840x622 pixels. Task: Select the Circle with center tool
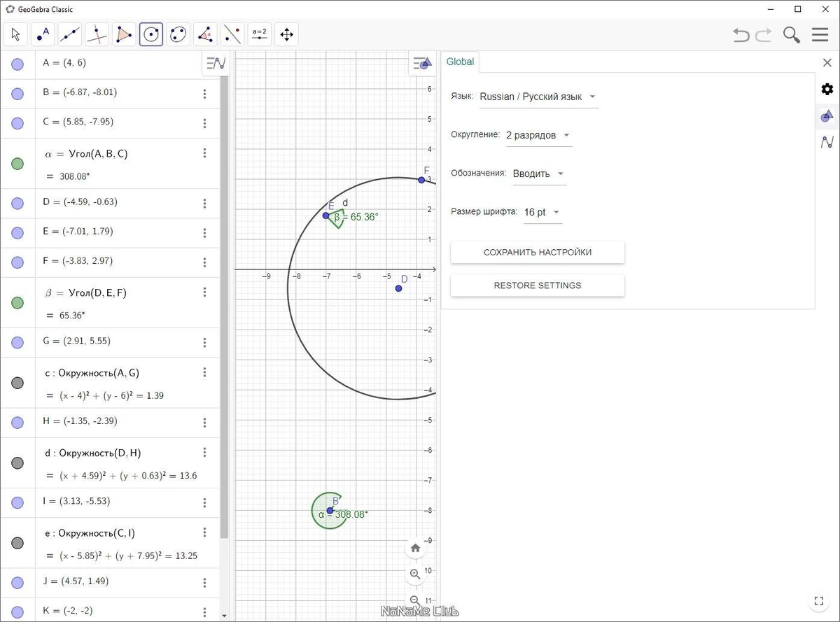tap(151, 34)
